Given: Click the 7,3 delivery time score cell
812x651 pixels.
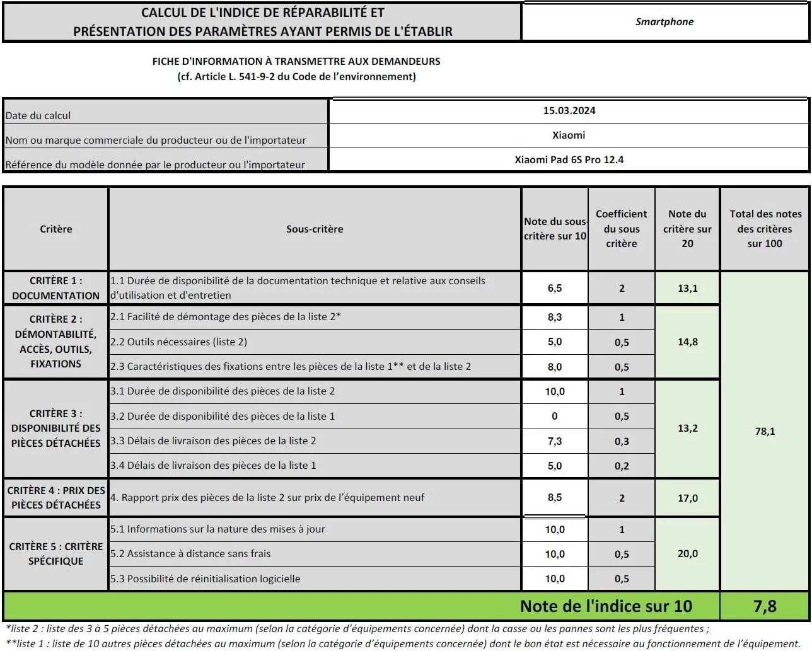Looking at the screenshot, I should tap(555, 441).
